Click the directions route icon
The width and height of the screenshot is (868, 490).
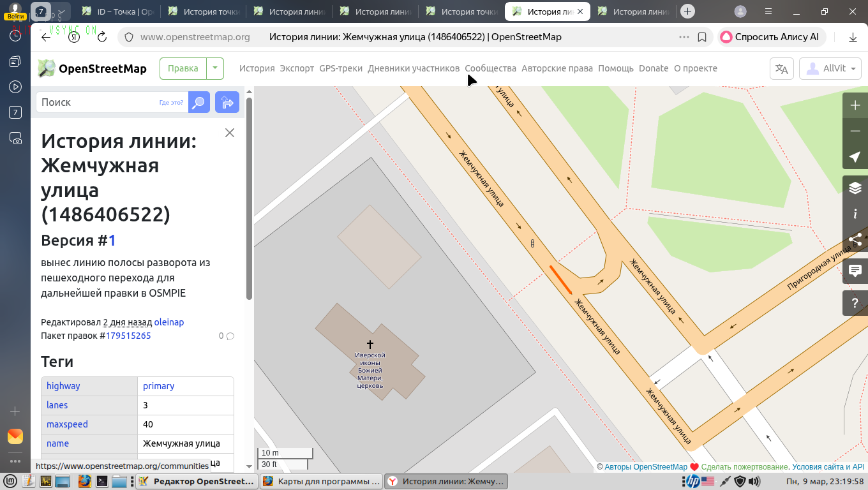coord(227,102)
